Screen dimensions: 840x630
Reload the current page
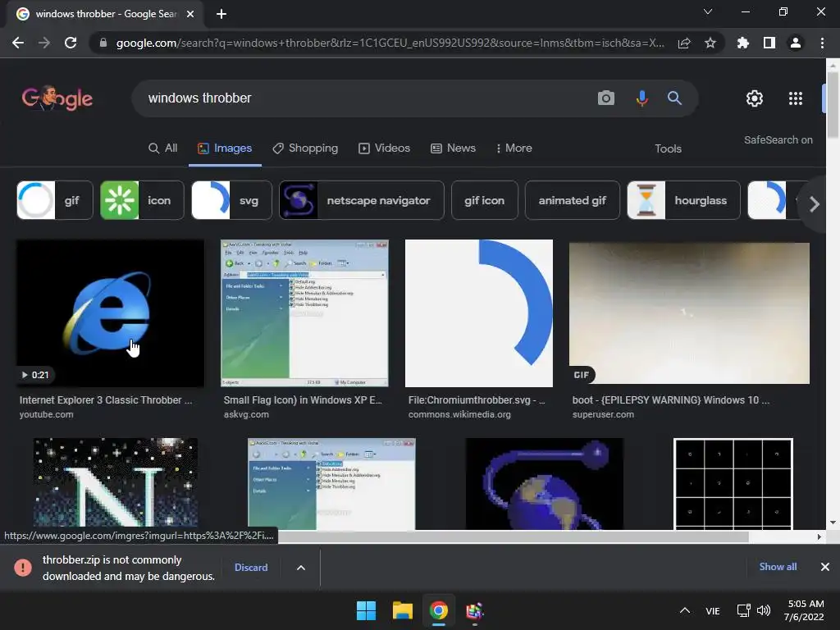point(71,43)
